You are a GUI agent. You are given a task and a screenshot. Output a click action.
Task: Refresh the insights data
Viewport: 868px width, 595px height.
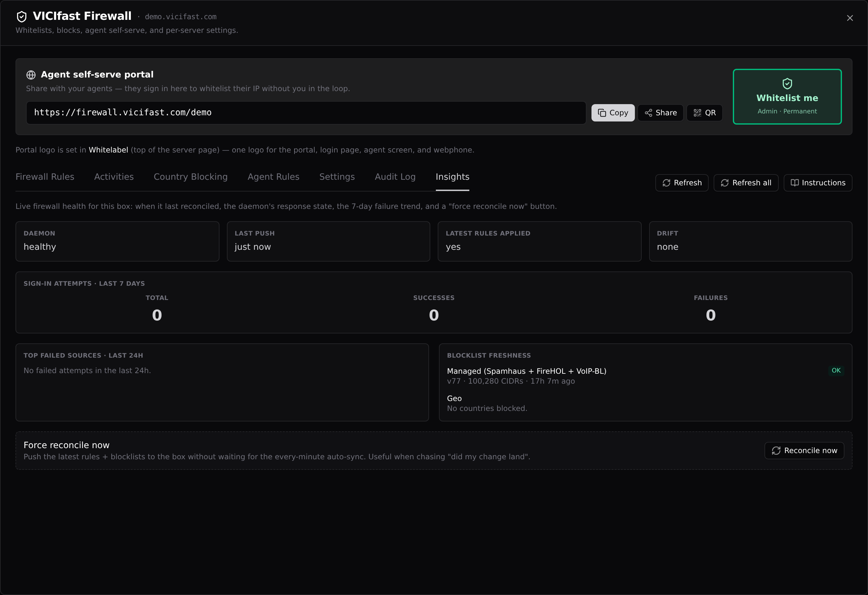click(682, 183)
